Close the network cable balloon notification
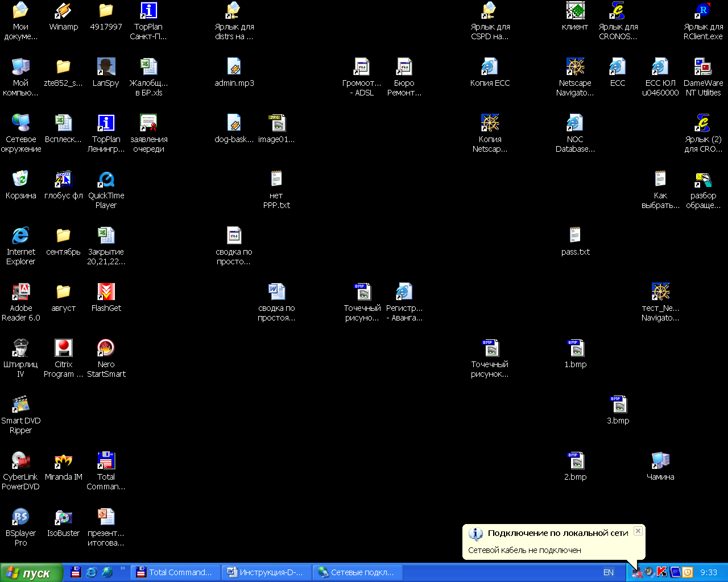 (638, 531)
